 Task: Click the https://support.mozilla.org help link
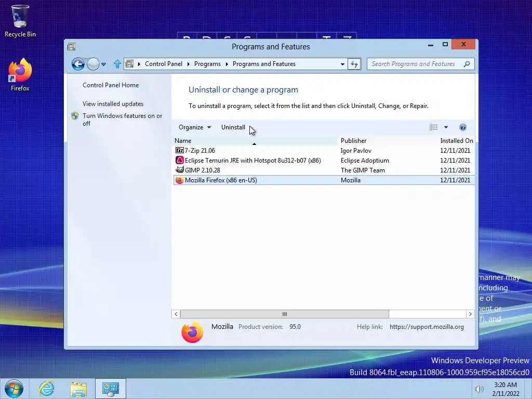coord(427,327)
